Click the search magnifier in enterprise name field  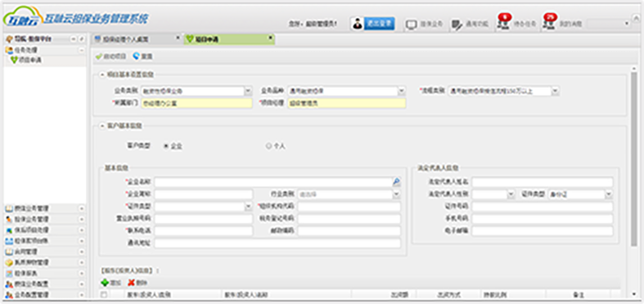[x=396, y=182]
